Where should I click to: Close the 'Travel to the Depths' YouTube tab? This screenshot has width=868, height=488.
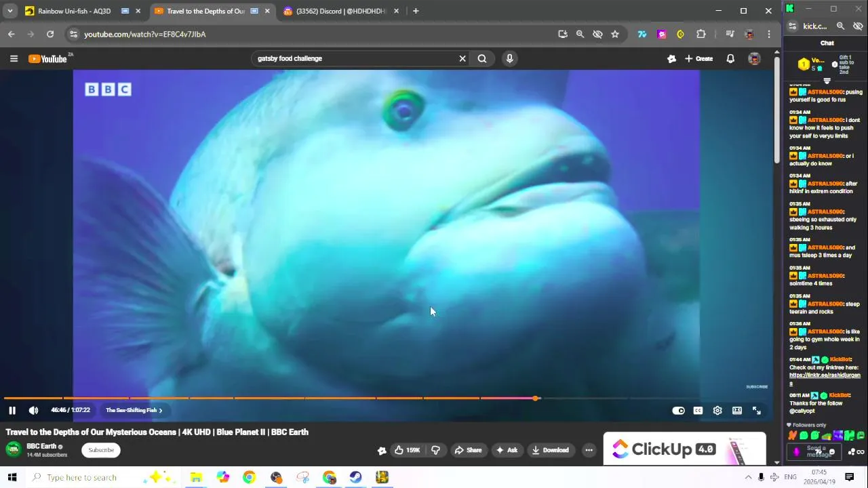267,11
